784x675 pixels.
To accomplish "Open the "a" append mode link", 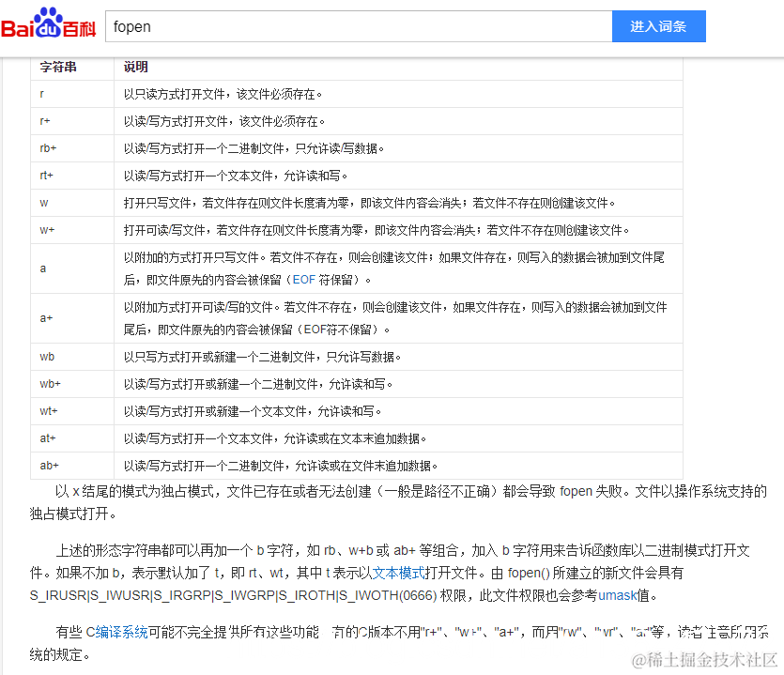I will point(41,268).
